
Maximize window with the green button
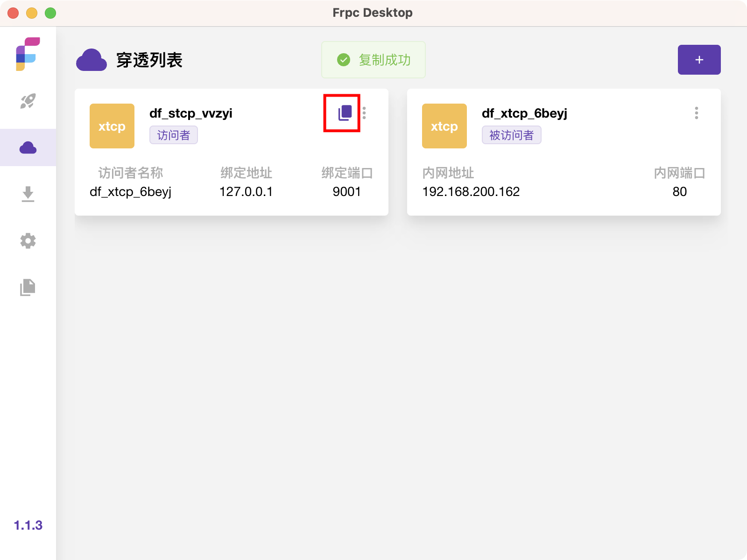(x=50, y=13)
